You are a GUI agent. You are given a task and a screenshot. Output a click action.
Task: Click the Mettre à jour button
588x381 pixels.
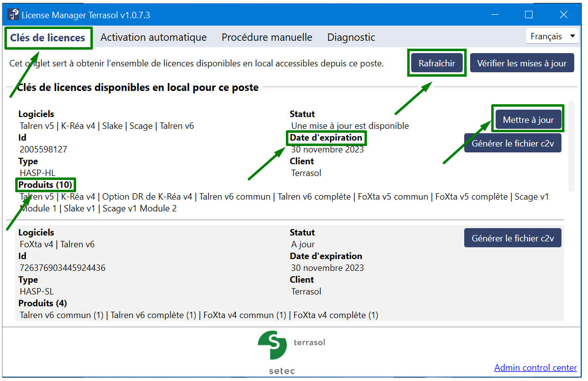[529, 120]
